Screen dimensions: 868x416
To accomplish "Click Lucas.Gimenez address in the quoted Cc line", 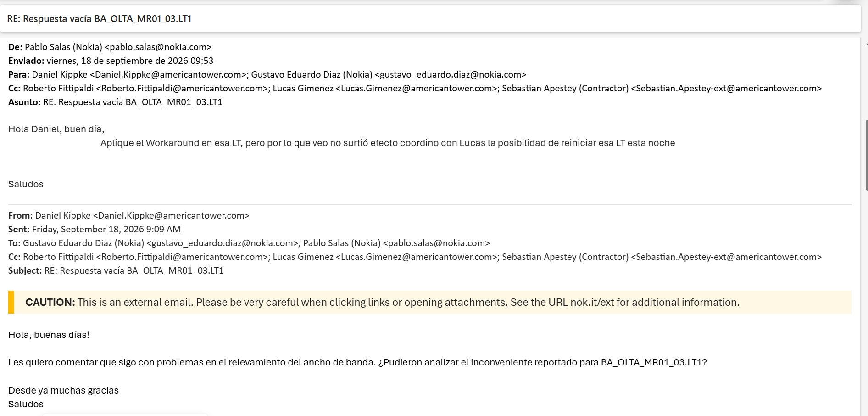I will [417, 257].
